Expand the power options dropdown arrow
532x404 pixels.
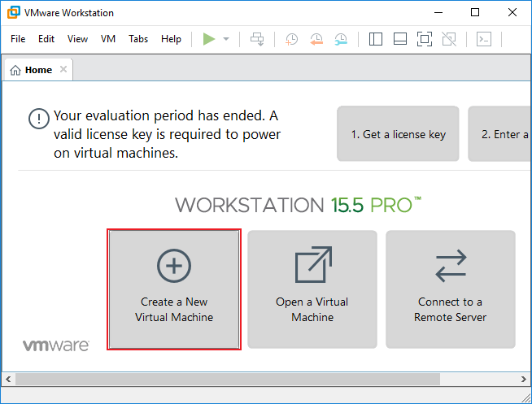(x=226, y=39)
